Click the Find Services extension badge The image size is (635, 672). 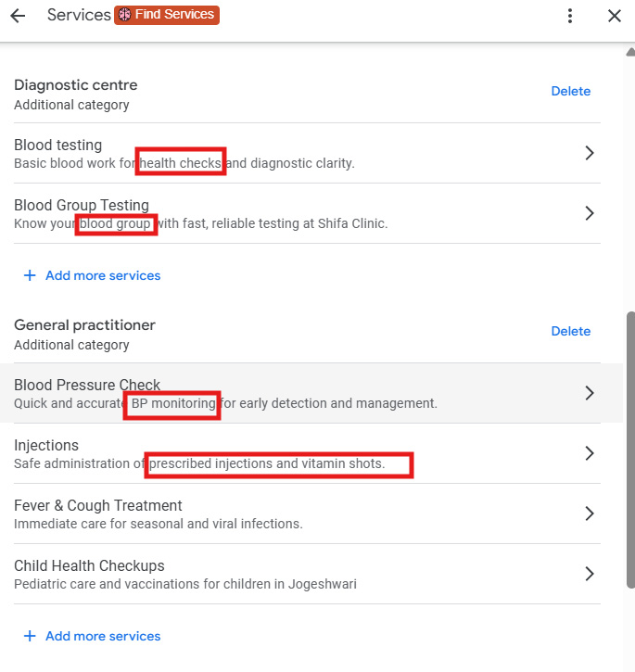tap(167, 15)
